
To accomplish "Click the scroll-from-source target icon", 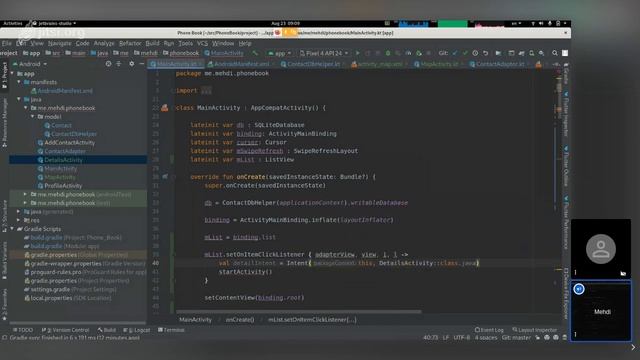I will point(108,64).
